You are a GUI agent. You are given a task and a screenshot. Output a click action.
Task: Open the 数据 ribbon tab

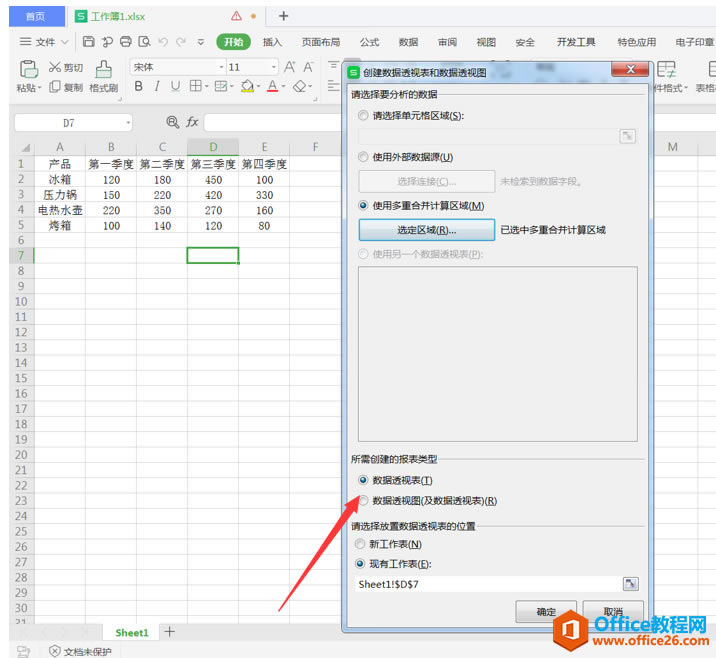[x=408, y=42]
